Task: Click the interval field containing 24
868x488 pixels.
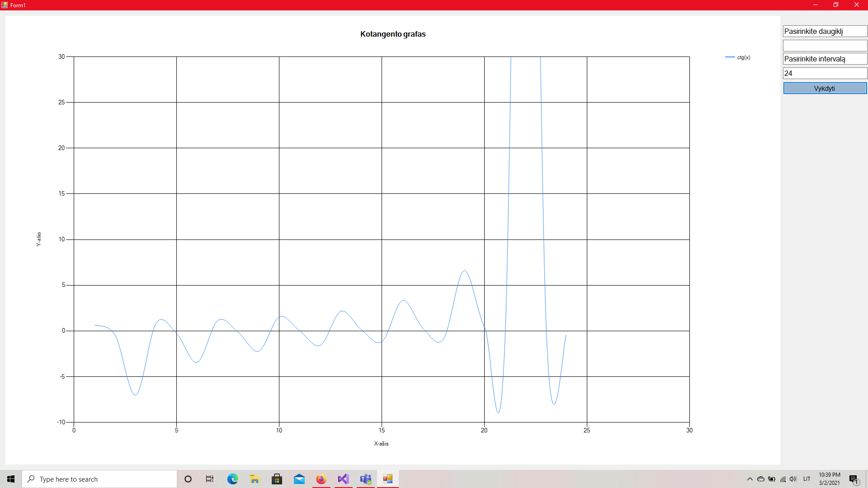Action: (x=825, y=73)
